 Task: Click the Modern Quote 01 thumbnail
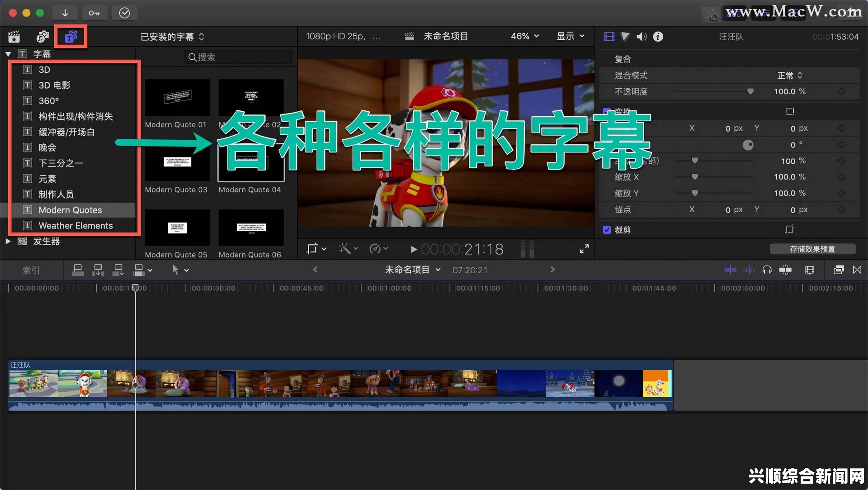pos(177,97)
